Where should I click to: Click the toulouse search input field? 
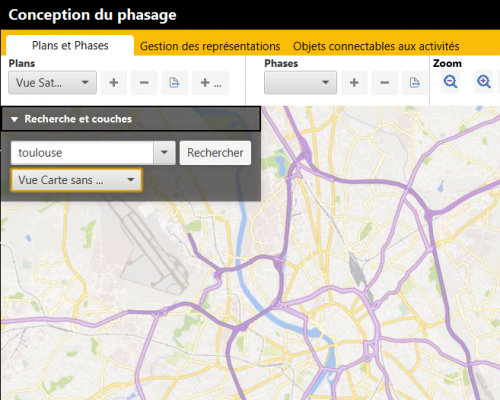click(82, 153)
